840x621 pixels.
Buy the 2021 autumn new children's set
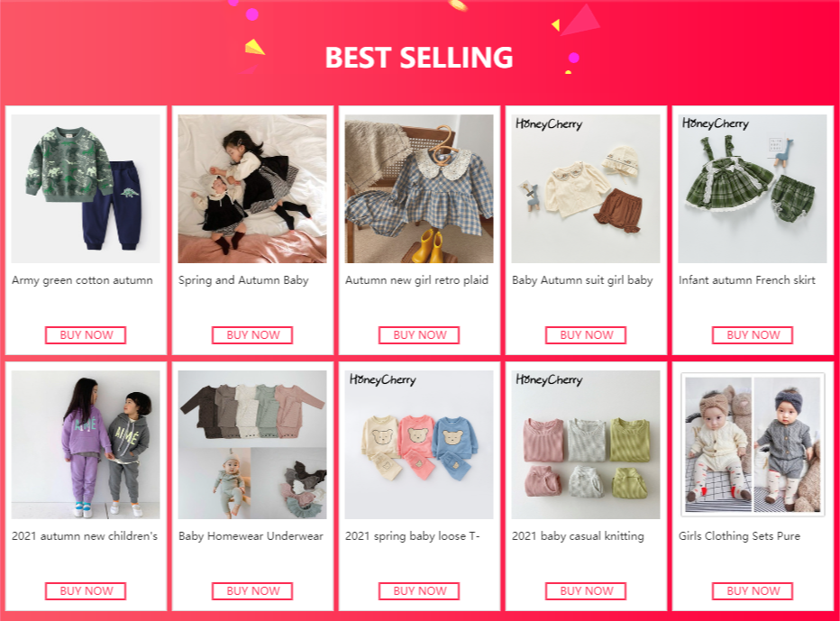(86, 591)
